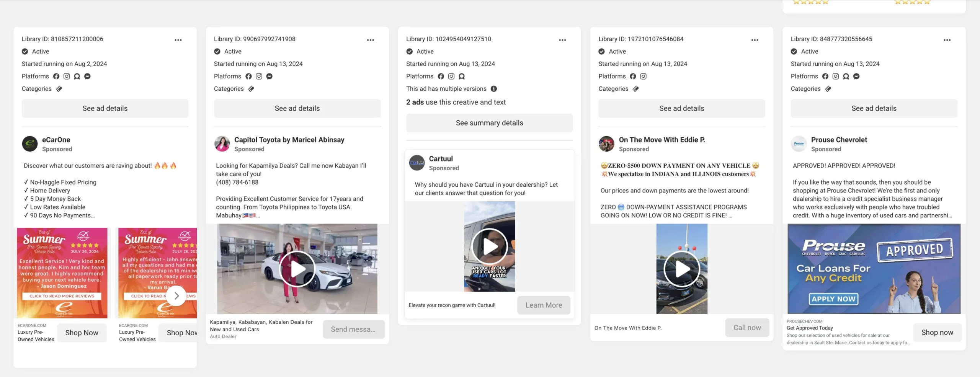Click See summary details on the Cartuul ad
Image resolution: width=980 pixels, height=377 pixels.
[x=489, y=122]
